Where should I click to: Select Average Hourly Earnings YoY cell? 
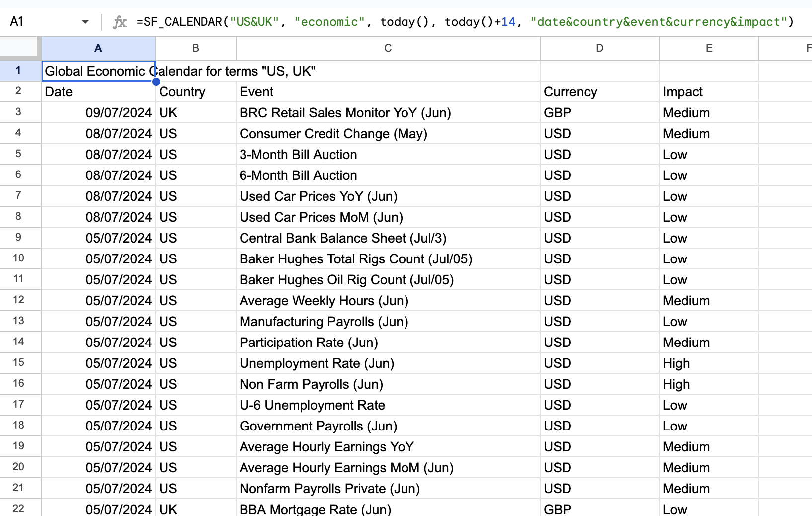(x=388, y=447)
